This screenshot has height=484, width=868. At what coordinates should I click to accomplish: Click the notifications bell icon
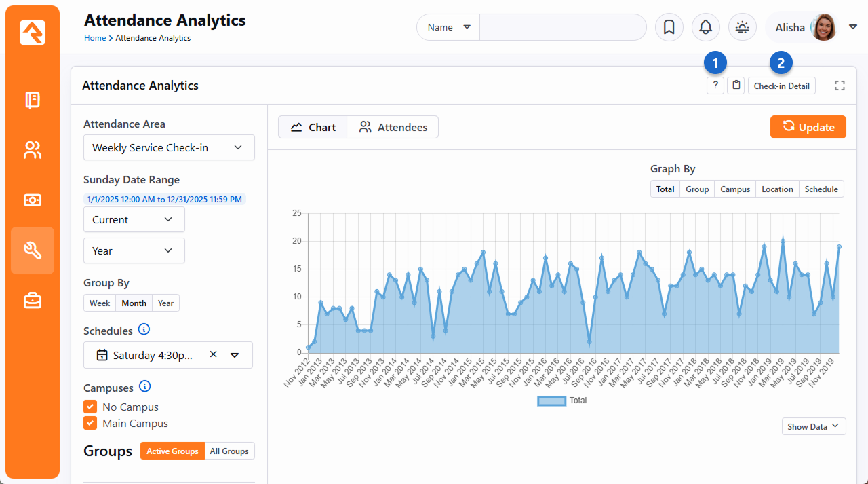tap(705, 27)
